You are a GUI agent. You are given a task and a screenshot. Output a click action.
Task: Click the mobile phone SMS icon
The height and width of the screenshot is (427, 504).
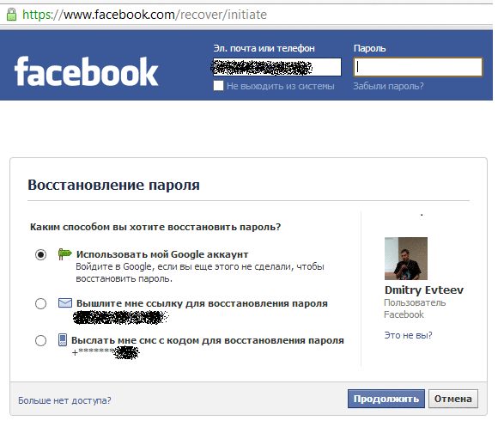coord(63,340)
